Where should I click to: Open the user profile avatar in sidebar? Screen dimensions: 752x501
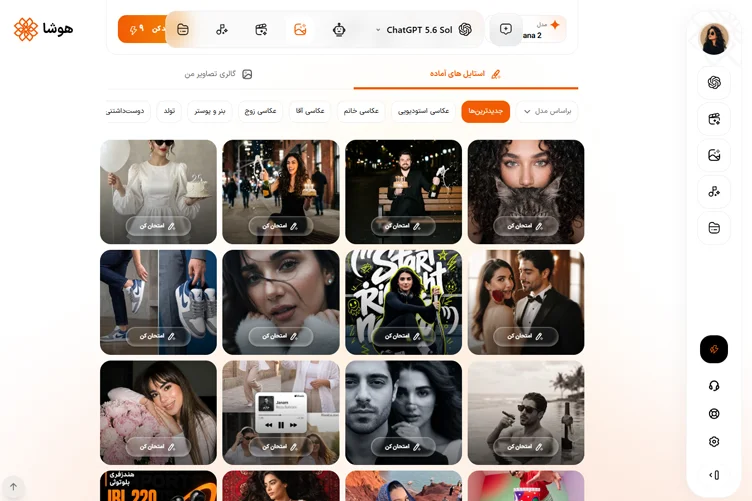[714, 38]
